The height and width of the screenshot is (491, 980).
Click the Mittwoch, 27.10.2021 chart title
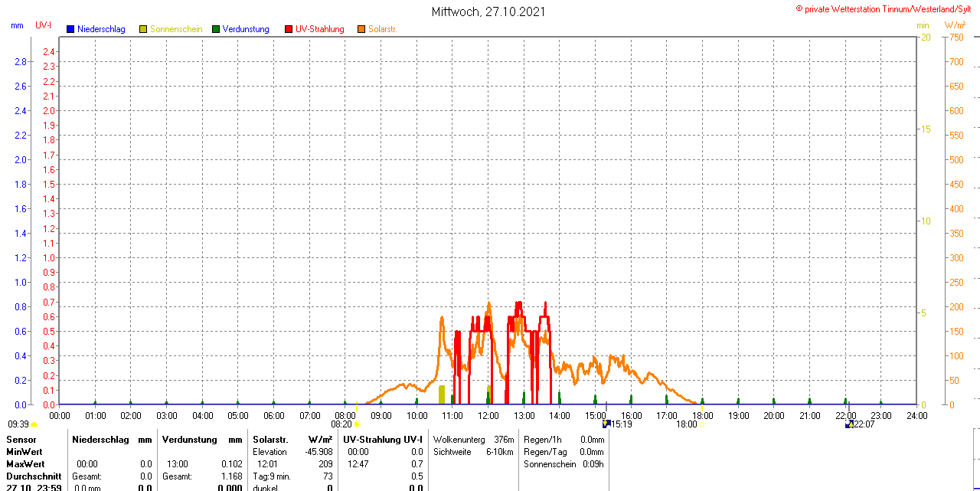tap(489, 11)
